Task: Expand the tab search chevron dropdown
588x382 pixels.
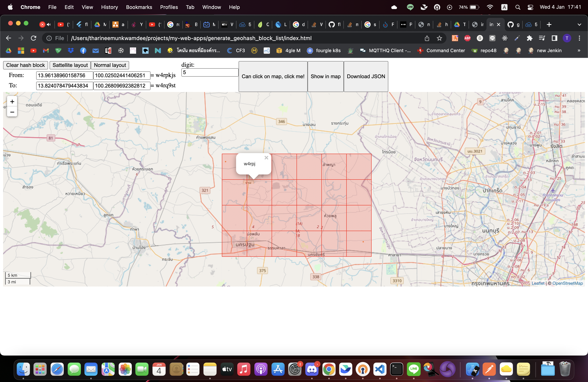Action: point(579,25)
